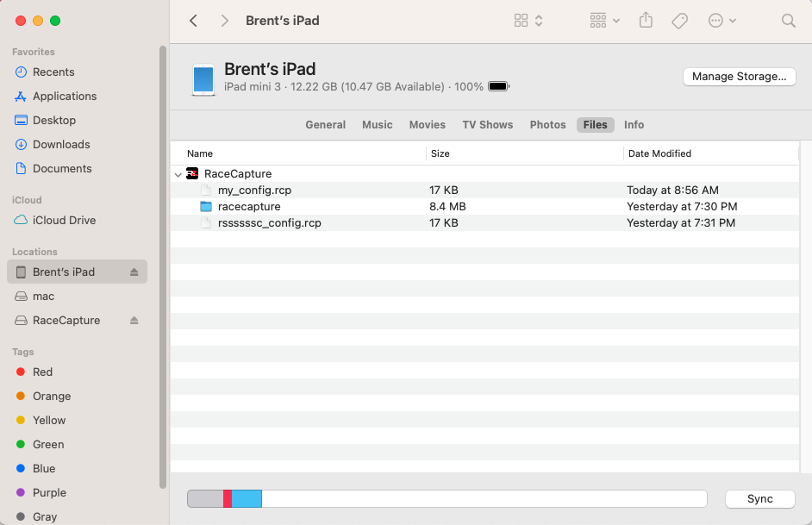Image resolution: width=812 pixels, height=525 pixels.
Task: Sort by Date Modified column header
Action: coord(711,153)
